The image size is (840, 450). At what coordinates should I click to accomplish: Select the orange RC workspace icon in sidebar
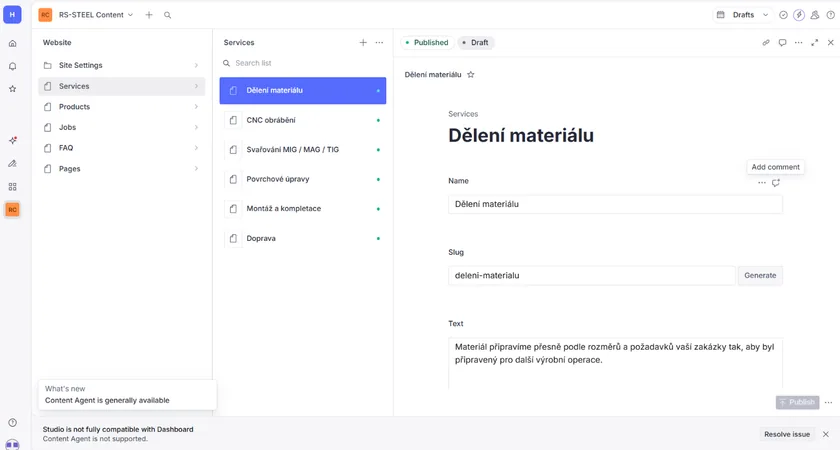tap(12, 209)
